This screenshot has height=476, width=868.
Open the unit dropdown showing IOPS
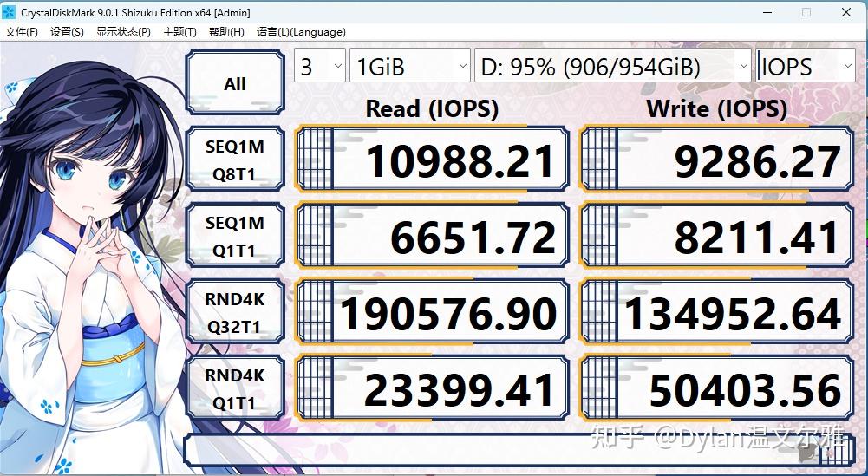click(x=806, y=65)
